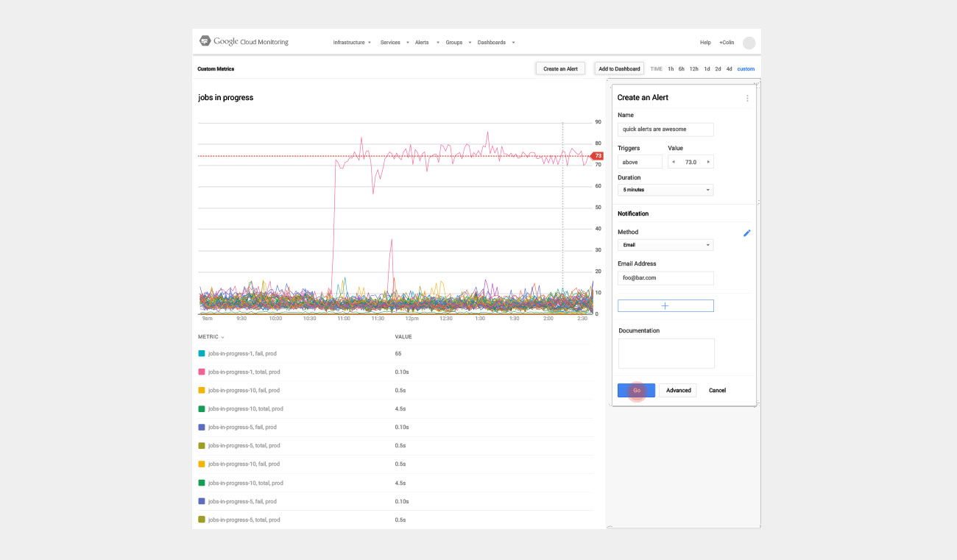
Task: Select the 1d time range
Action: [x=707, y=69]
